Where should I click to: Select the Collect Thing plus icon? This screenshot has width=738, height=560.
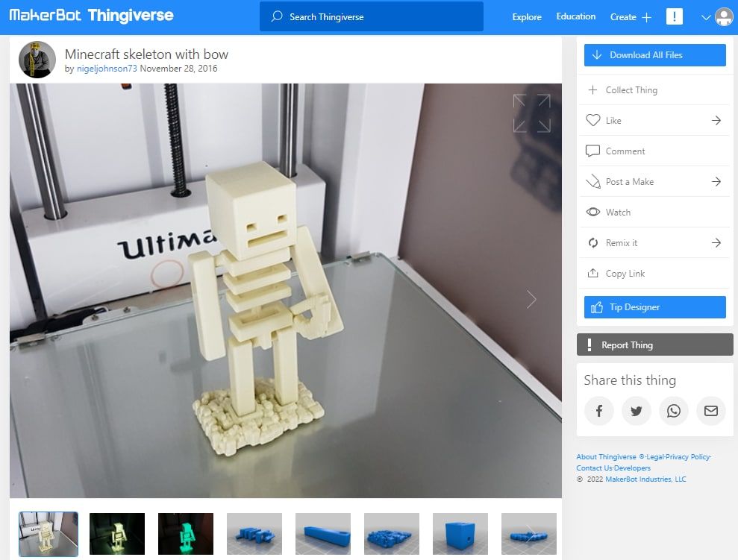pyautogui.click(x=593, y=89)
